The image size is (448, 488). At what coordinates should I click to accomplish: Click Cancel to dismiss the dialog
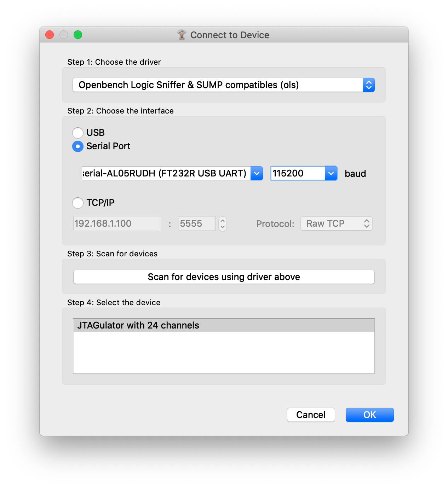[311, 415]
